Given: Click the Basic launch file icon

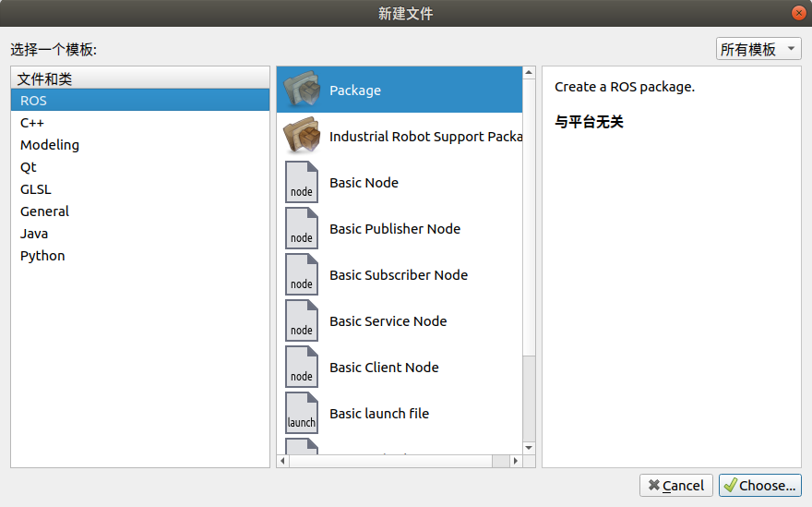Looking at the screenshot, I should [302, 413].
